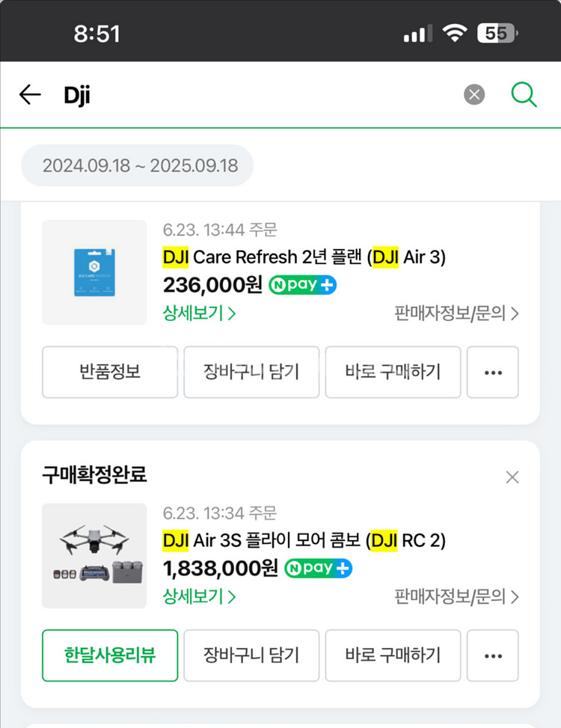Screen dimensions: 561x728
Task: Write a 한달사용리뷰 review
Action: (x=110, y=655)
